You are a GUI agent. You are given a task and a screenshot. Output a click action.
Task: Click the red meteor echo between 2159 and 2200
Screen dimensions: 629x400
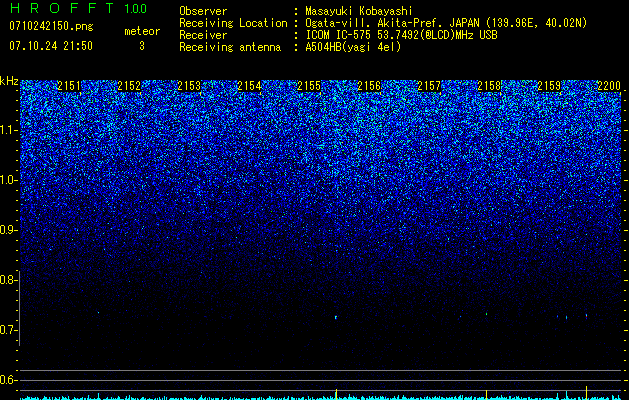click(x=586, y=316)
